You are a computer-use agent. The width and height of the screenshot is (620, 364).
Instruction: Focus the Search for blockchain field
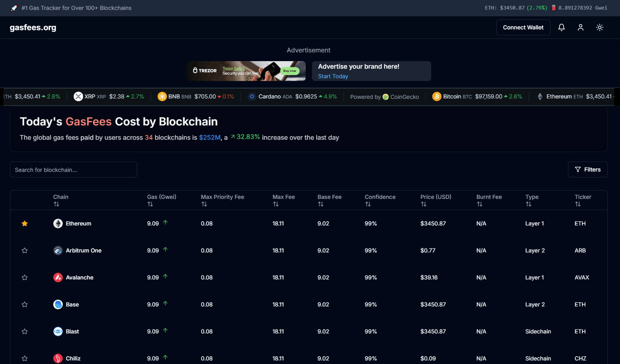(x=74, y=169)
